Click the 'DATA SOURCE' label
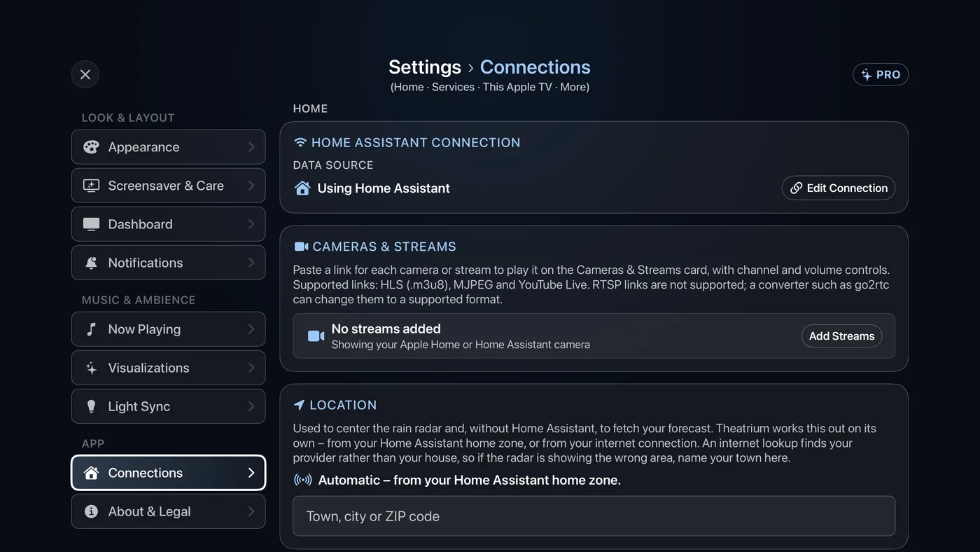The image size is (980, 552). click(x=333, y=165)
